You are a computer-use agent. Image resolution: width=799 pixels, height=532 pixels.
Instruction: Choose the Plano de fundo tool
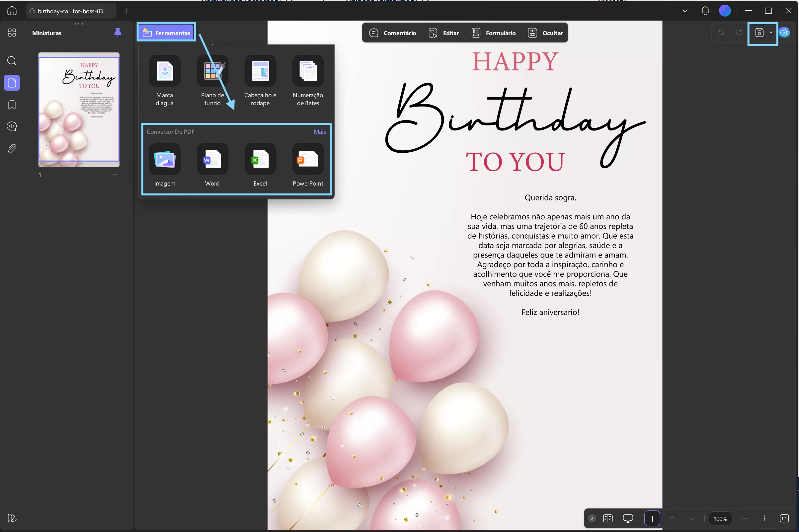[x=212, y=81]
